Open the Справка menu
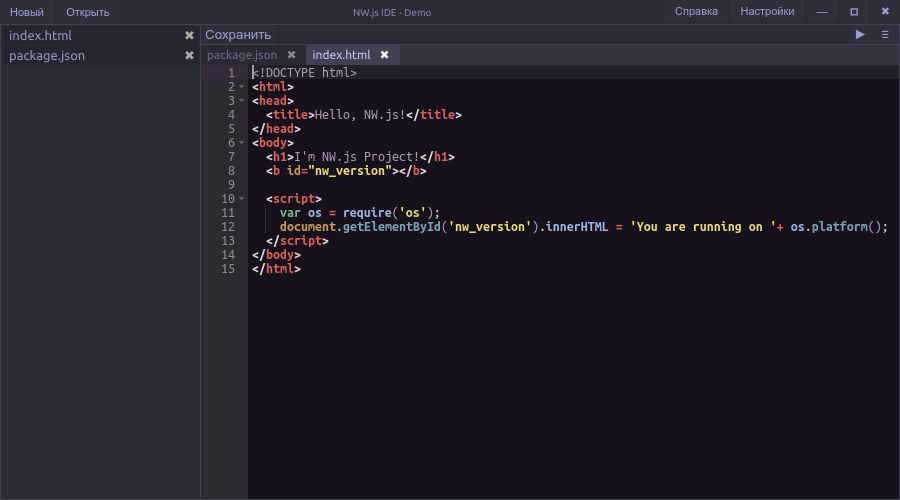 [x=696, y=11]
